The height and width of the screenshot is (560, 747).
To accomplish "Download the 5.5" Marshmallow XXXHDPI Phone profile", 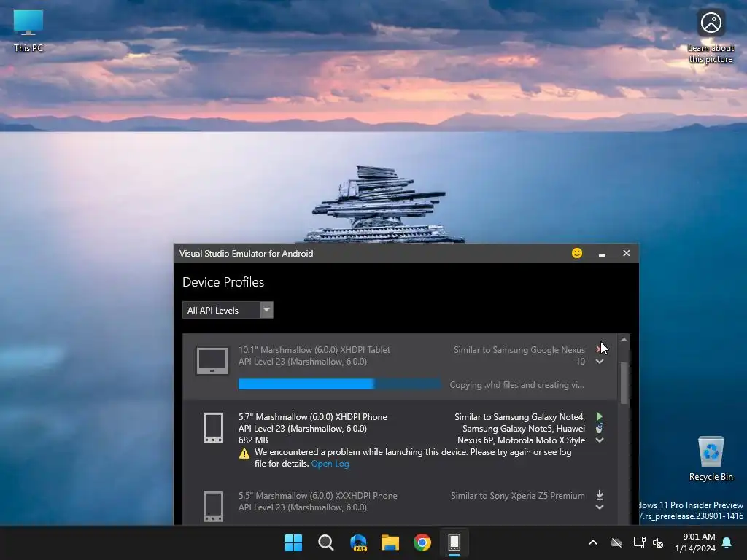I will coord(600,495).
